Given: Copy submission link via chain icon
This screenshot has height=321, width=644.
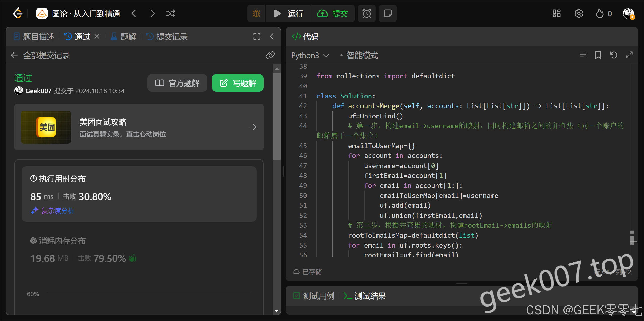Looking at the screenshot, I should tap(270, 55).
